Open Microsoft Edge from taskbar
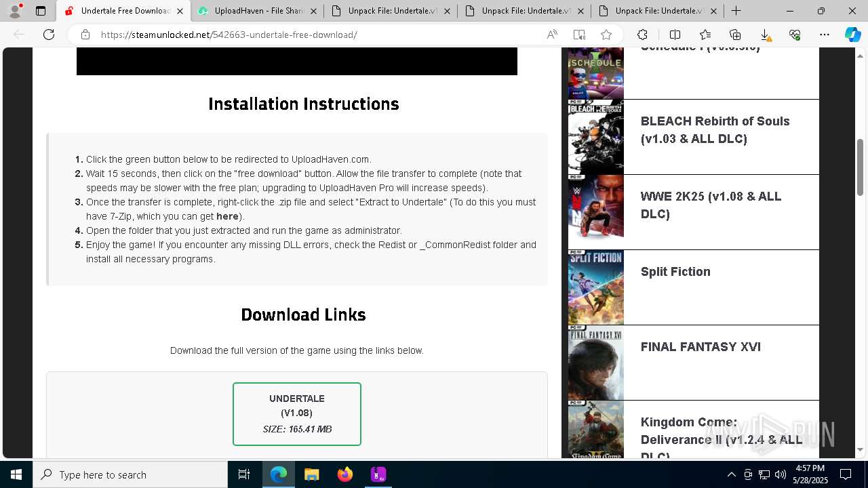The image size is (868, 488). coord(279,474)
